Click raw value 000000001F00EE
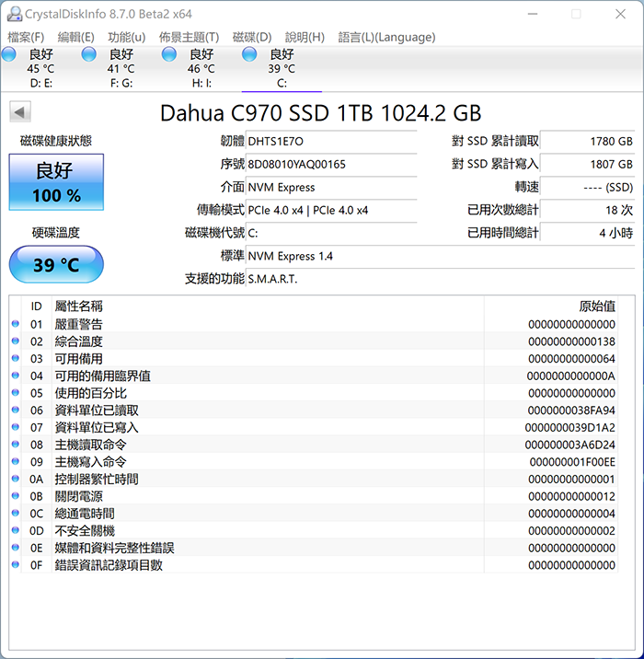 click(572, 462)
